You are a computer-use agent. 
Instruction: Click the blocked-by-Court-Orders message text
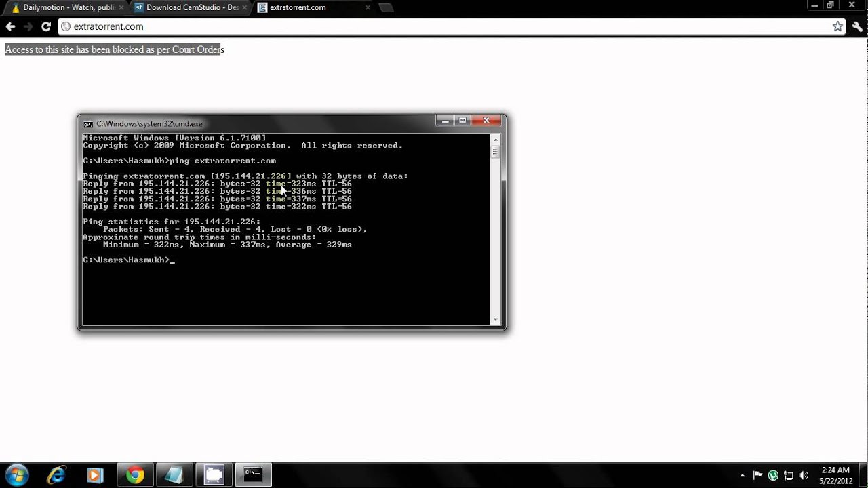click(x=114, y=49)
